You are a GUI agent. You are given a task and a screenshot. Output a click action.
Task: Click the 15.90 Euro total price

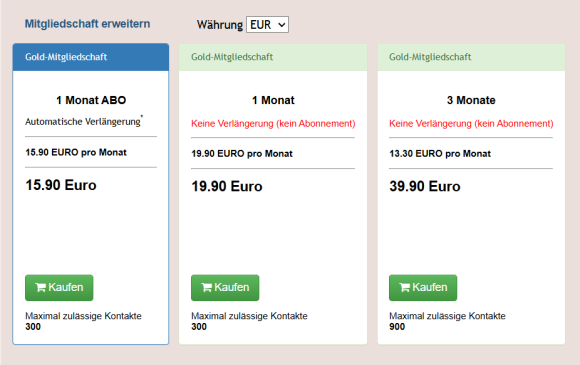click(61, 185)
